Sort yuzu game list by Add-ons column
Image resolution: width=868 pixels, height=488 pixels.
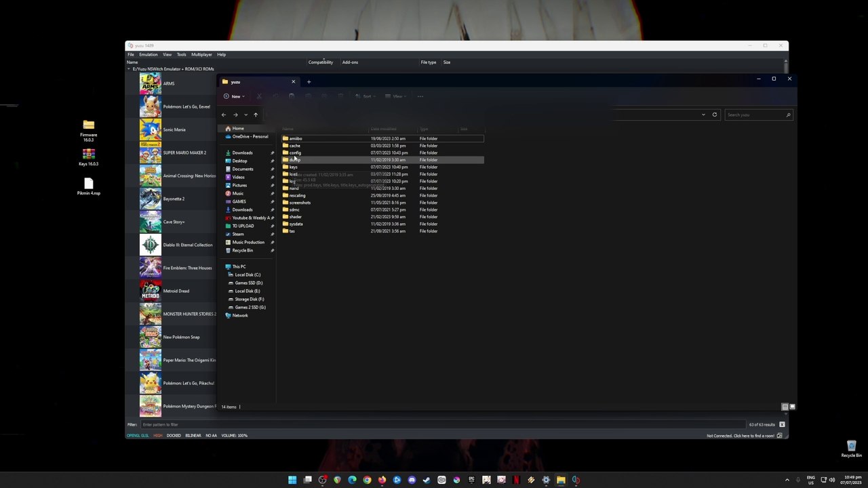coord(350,62)
